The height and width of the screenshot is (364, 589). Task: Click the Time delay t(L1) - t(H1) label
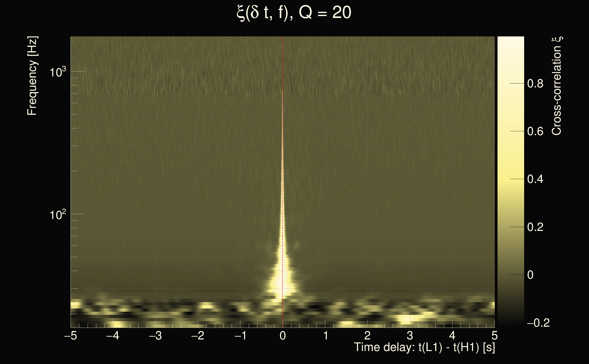coord(424,347)
